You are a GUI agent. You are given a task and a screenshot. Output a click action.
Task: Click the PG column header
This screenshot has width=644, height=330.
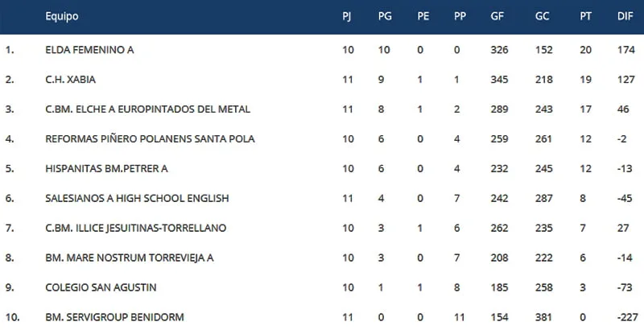click(x=385, y=17)
